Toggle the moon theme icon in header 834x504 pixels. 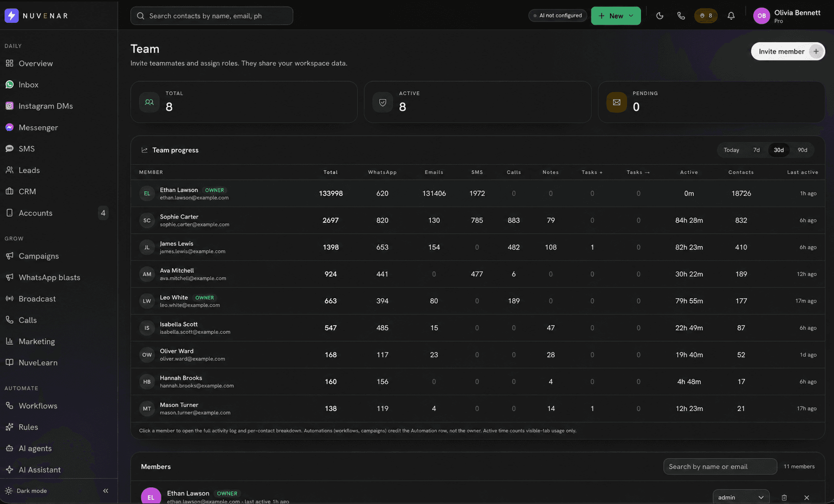pyautogui.click(x=660, y=16)
